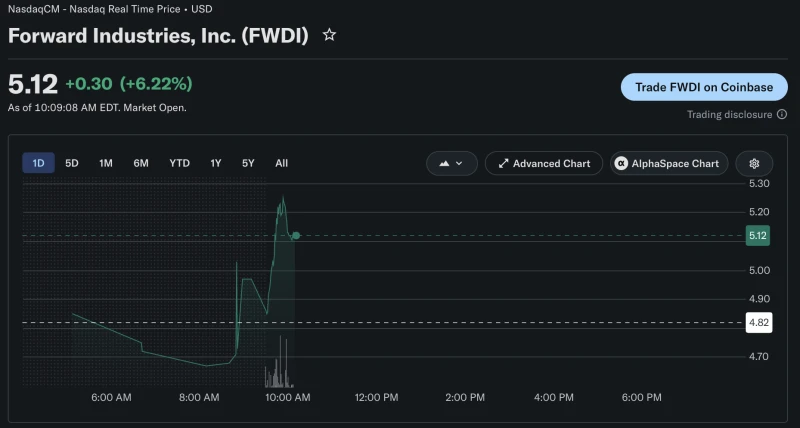Select the 6M time range
800x428 pixels.
coord(141,163)
